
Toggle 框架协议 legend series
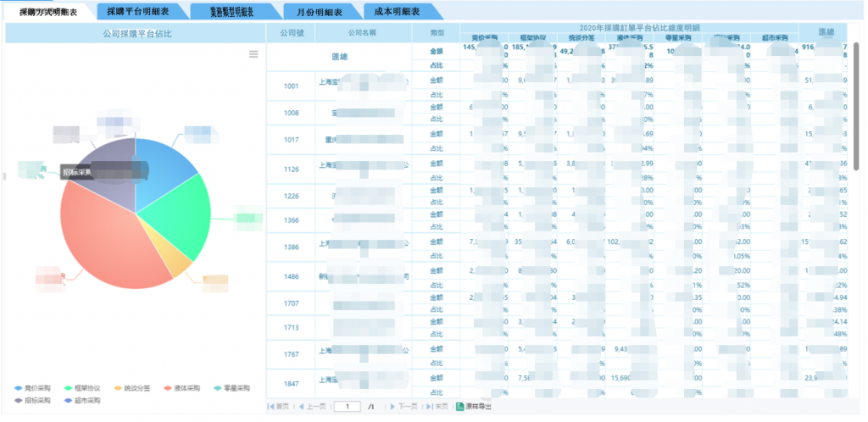[82, 388]
